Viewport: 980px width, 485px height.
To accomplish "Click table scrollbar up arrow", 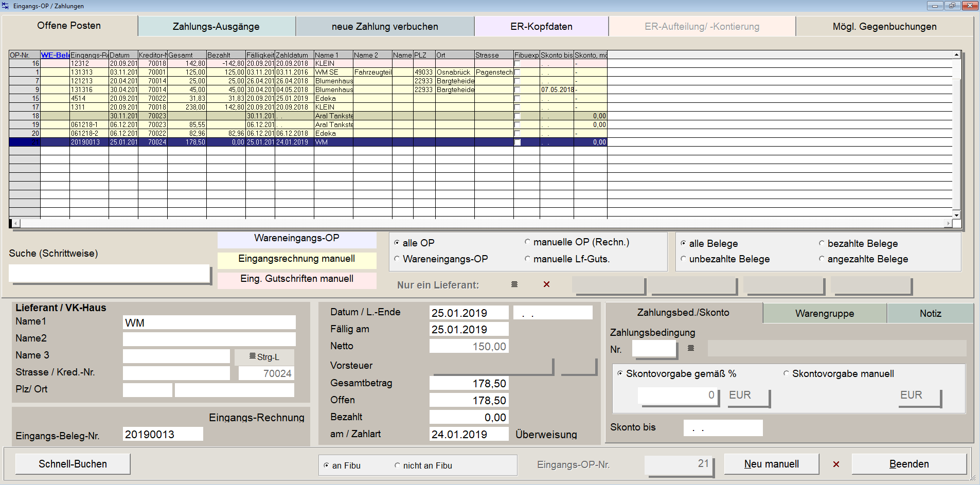I will tap(956, 55).
